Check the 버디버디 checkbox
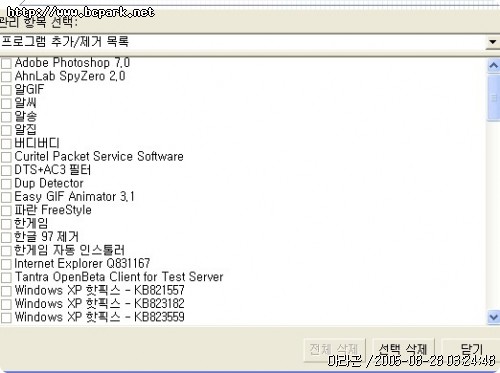This screenshot has width=500, height=373. point(6,144)
